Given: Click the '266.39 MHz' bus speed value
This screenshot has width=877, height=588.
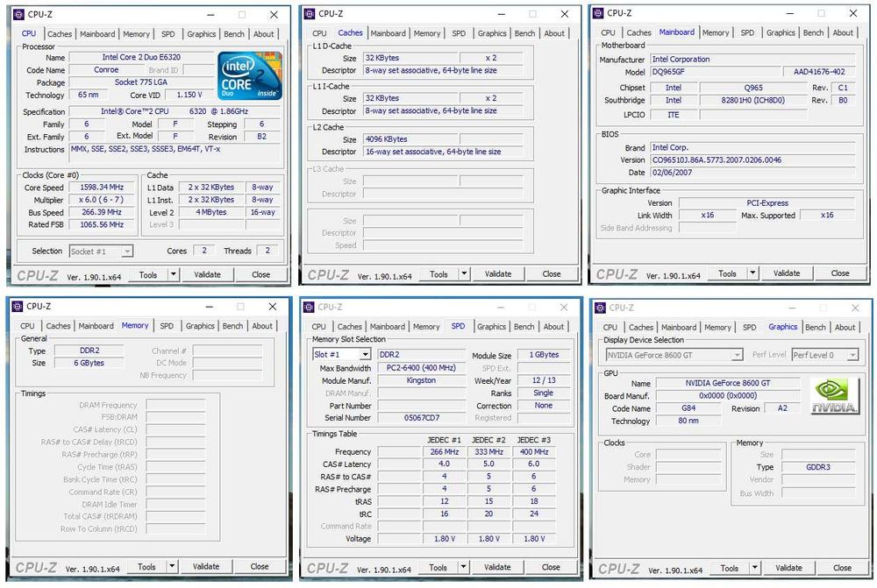Looking at the screenshot, I should [102, 212].
